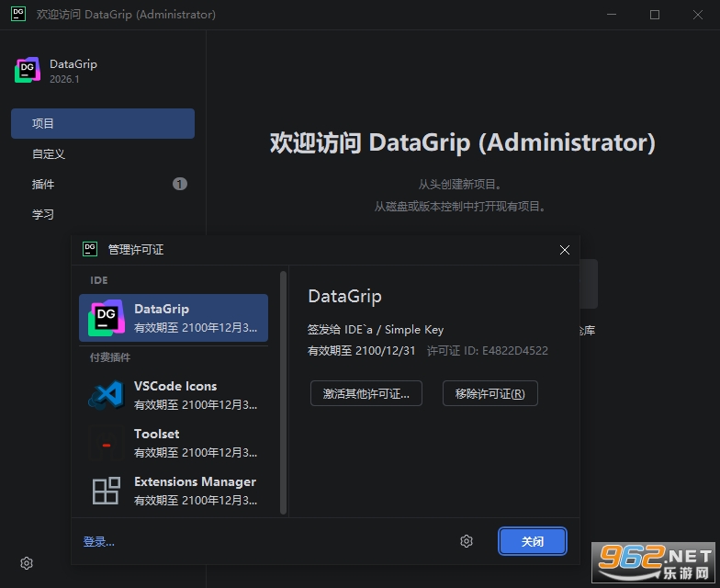Open the 插件 tab
Screen dimensions: 720x588
click(x=103, y=184)
